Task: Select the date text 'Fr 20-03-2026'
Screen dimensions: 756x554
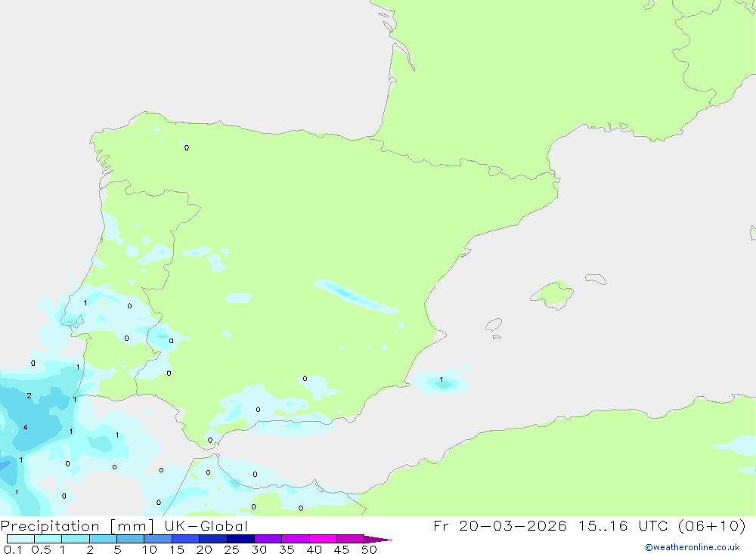Action: point(500,525)
